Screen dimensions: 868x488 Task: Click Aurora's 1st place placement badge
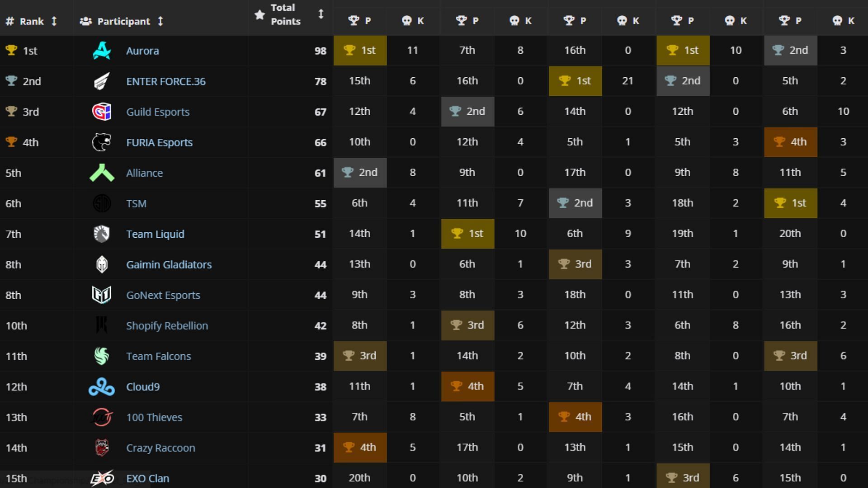click(359, 50)
